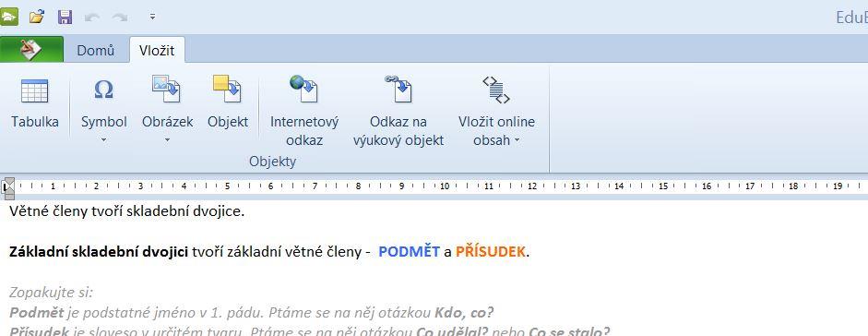Click the Objekt label

click(x=228, y=122)
